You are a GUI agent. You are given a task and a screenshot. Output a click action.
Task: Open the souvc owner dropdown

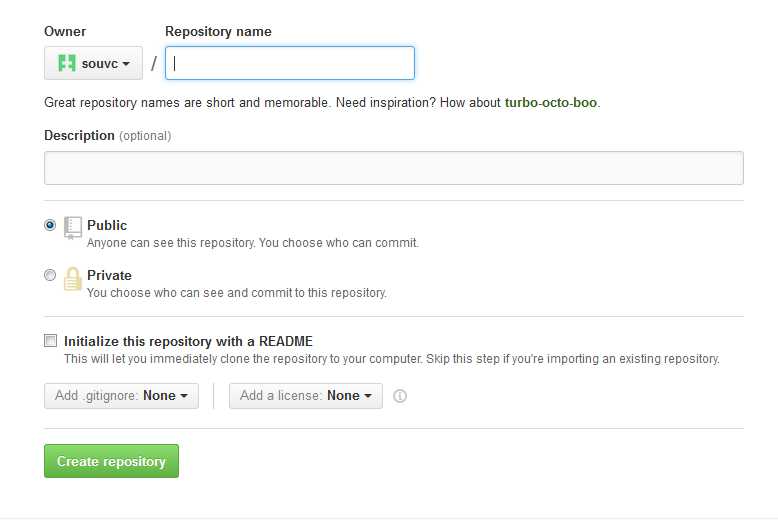click(93, 63)
